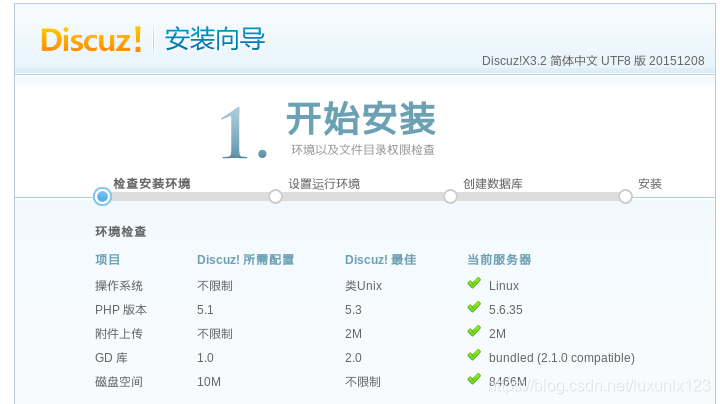The image size is (720, 404).
Task: Select the 设置运行环境 step circle
Action: [276, 196]
